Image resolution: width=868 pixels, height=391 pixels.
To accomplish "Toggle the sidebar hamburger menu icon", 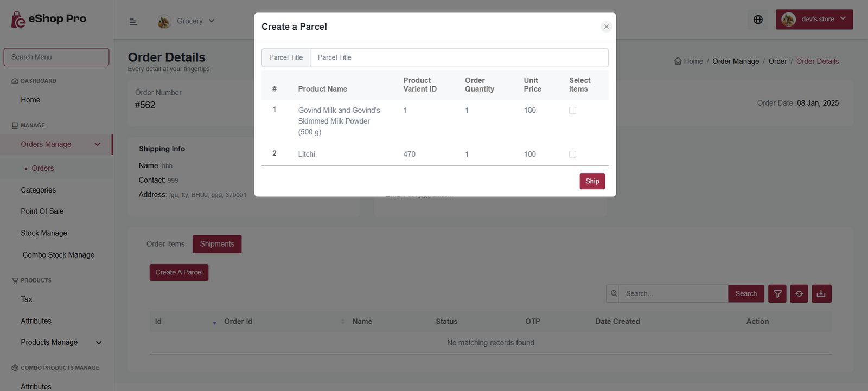I will coord(133,22).
